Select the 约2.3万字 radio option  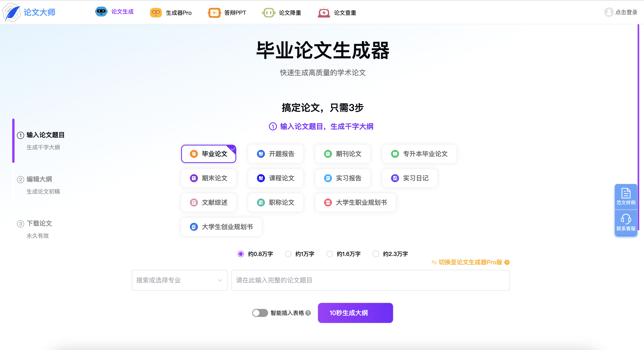pyautogui.click(x=376, y=254)
